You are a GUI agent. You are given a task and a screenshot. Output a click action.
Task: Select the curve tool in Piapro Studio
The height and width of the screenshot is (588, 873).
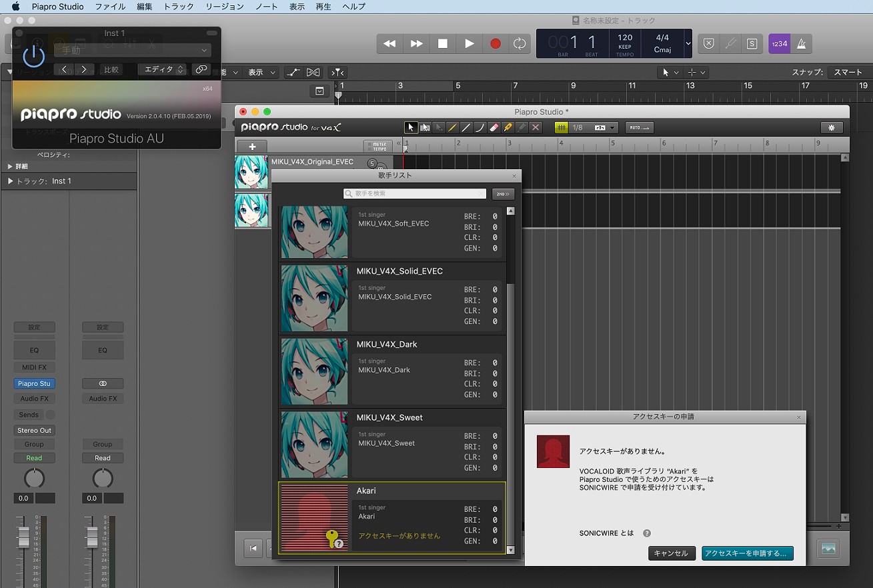point(480,127)
